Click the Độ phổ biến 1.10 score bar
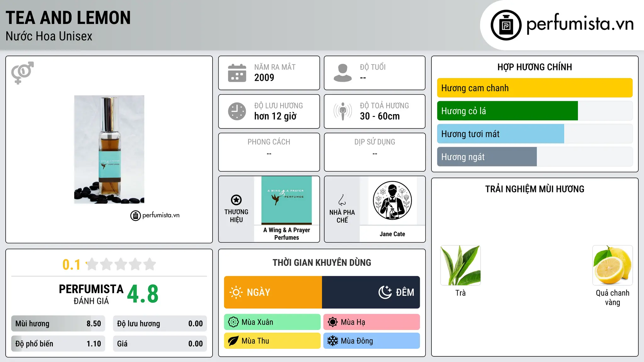Screen dimensions: 644x362 click(58, 344)
